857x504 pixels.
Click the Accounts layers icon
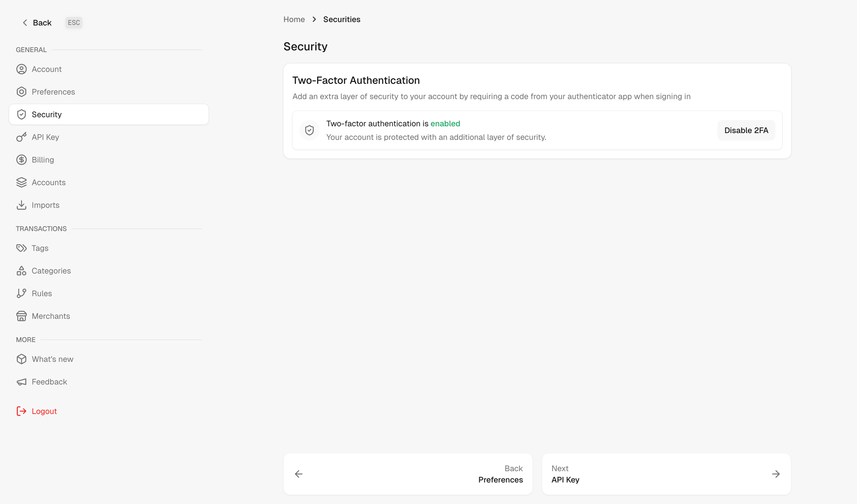click(21, 182)
